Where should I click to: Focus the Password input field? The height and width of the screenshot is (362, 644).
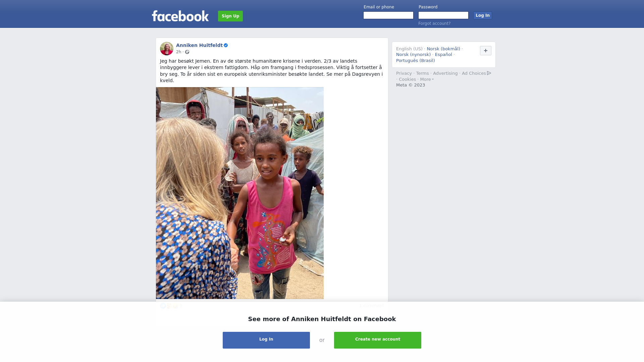tap(443, 15)
